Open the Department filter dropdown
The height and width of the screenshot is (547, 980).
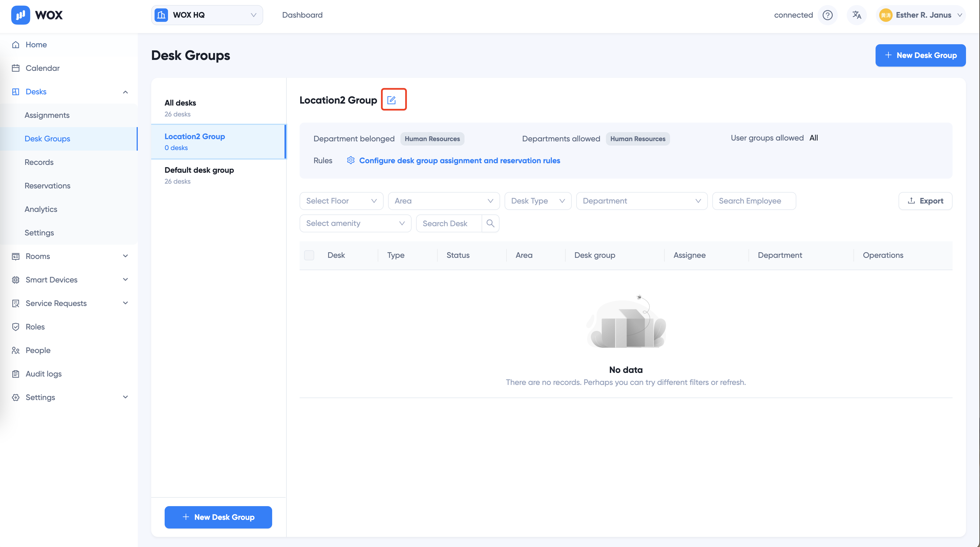point(641,201)
